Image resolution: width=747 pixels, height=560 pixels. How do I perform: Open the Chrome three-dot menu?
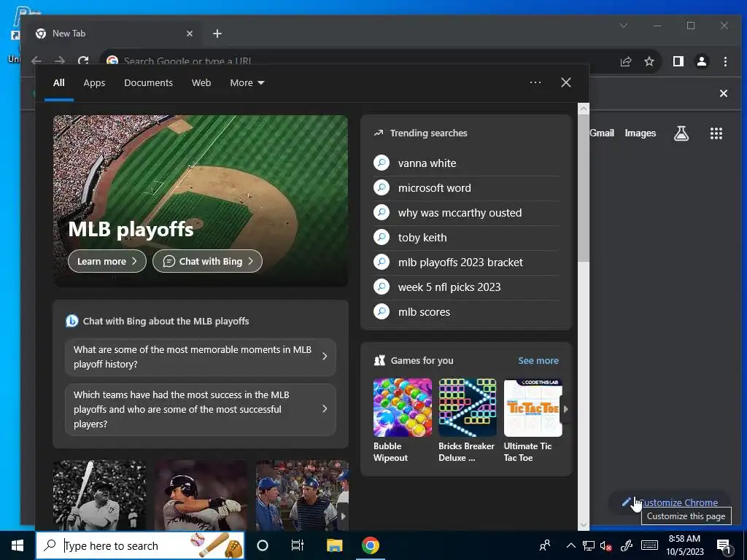[x=725, y=61]
